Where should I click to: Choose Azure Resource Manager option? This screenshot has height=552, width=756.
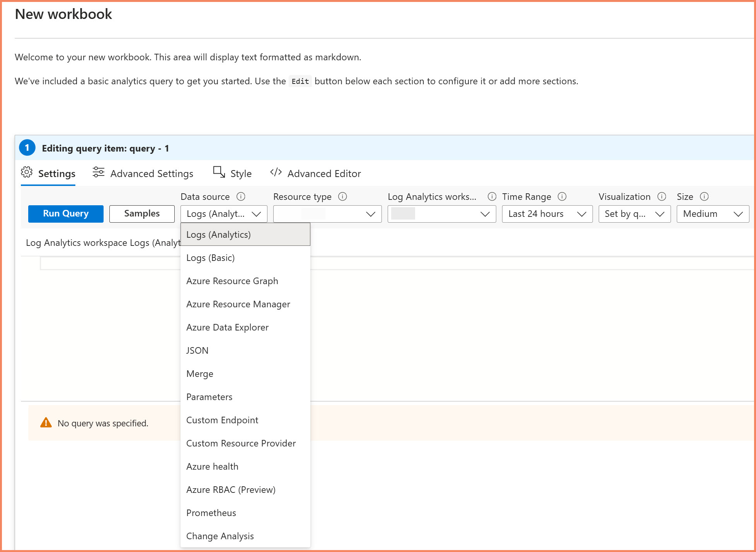[245, 304]
